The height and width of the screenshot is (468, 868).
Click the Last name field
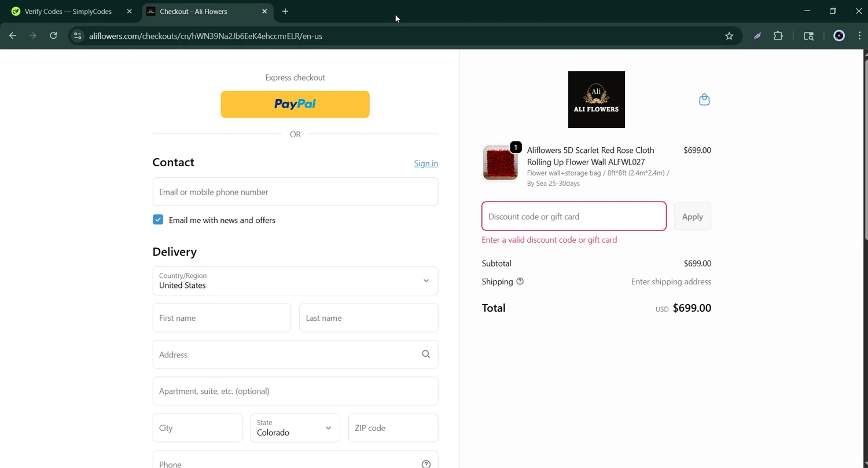(369, 318)
